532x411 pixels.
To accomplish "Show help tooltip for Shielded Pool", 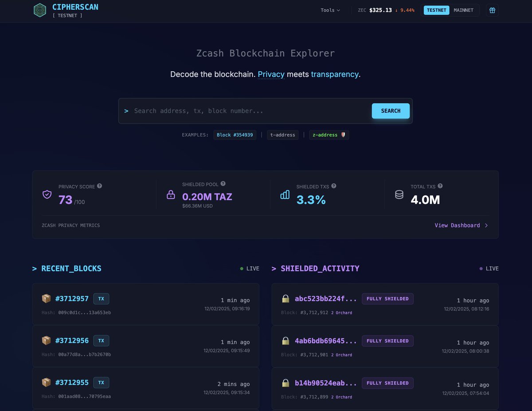I will (223, 184).
